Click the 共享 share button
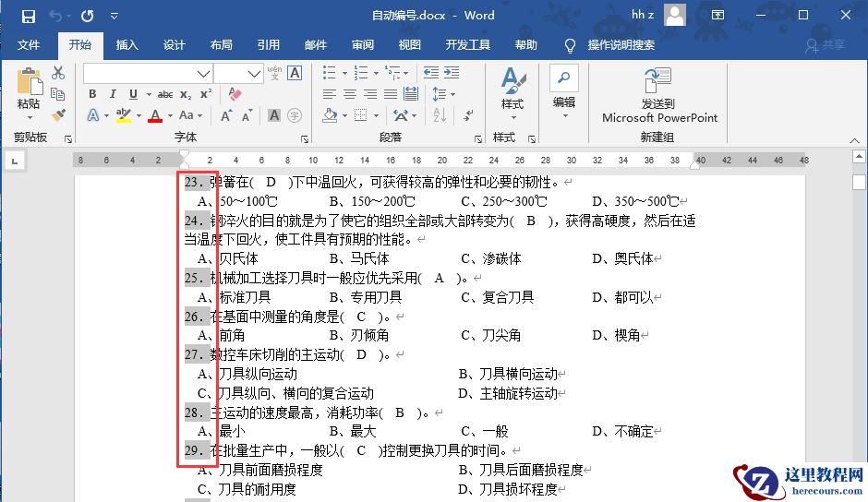The height and width of the screenshot is (502, 868). (x=826, y=45)
